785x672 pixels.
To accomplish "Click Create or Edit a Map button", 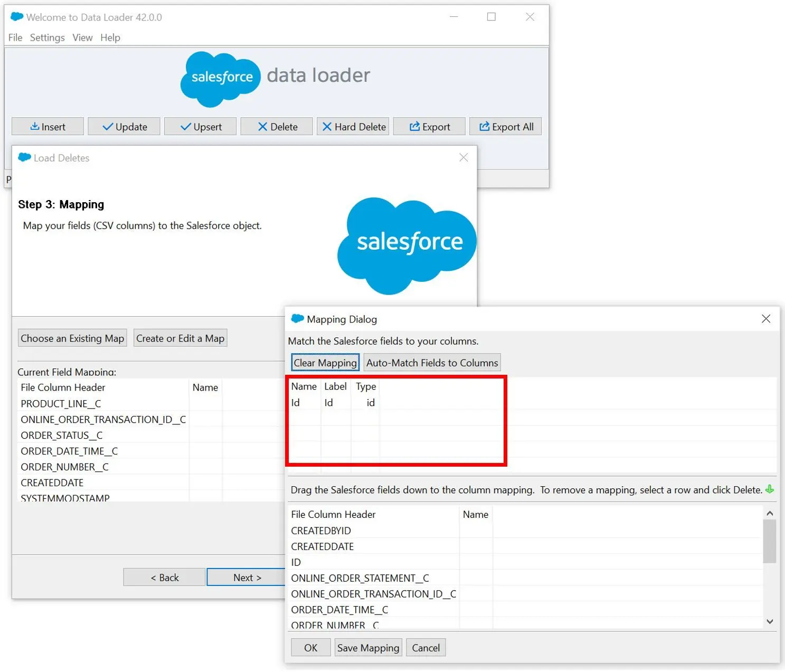I will click(181, 338).
